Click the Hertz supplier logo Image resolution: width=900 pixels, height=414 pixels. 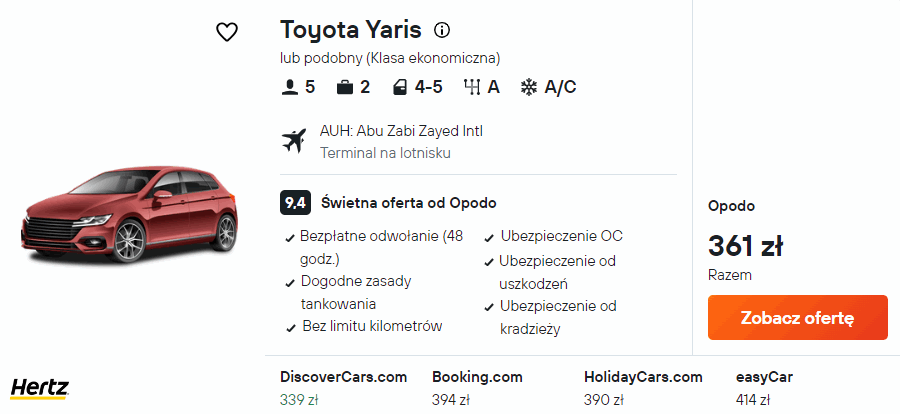pos(39,388)
